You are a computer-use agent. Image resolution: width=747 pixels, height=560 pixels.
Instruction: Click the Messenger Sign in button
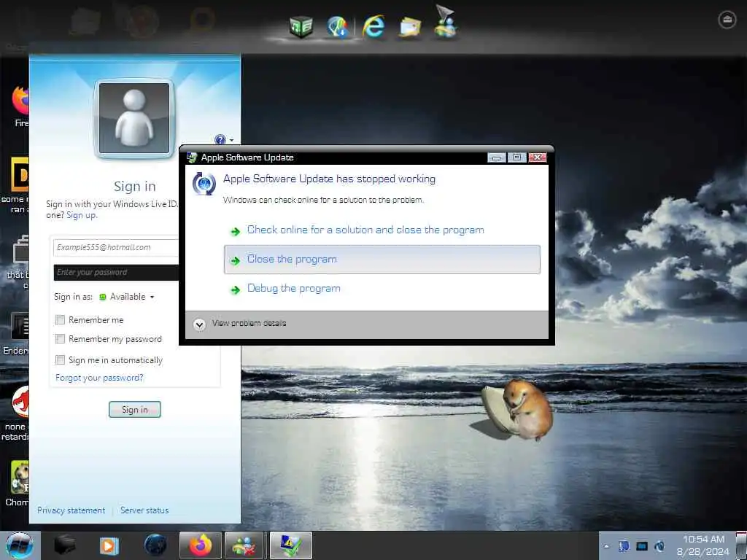[135, 410]
